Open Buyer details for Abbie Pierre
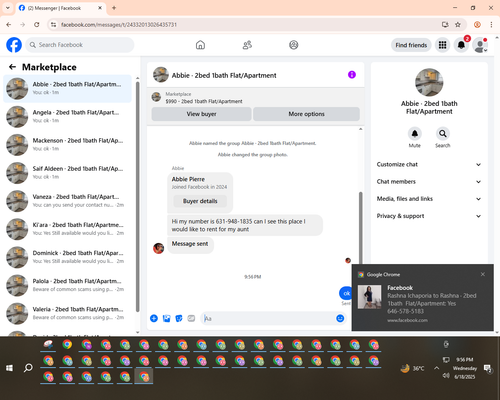 click(200, 201)
